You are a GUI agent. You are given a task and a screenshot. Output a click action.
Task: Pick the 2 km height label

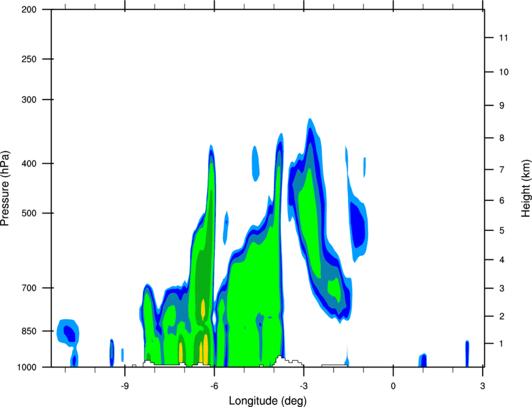(502, 316)
